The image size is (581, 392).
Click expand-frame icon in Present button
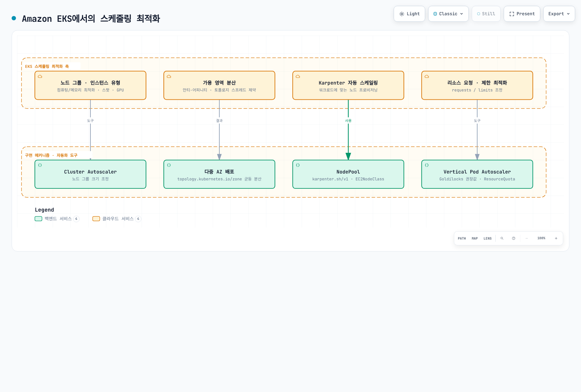[x=512, y=14]
